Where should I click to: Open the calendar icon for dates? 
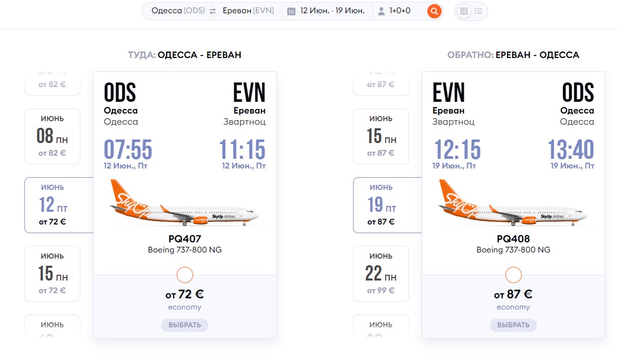click(291, 11)
